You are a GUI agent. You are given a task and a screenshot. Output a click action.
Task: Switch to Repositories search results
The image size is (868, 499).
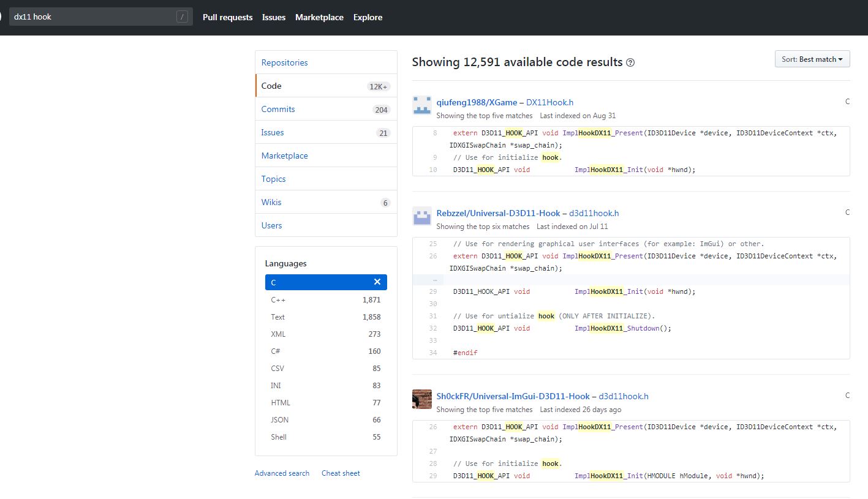[326, 62]
